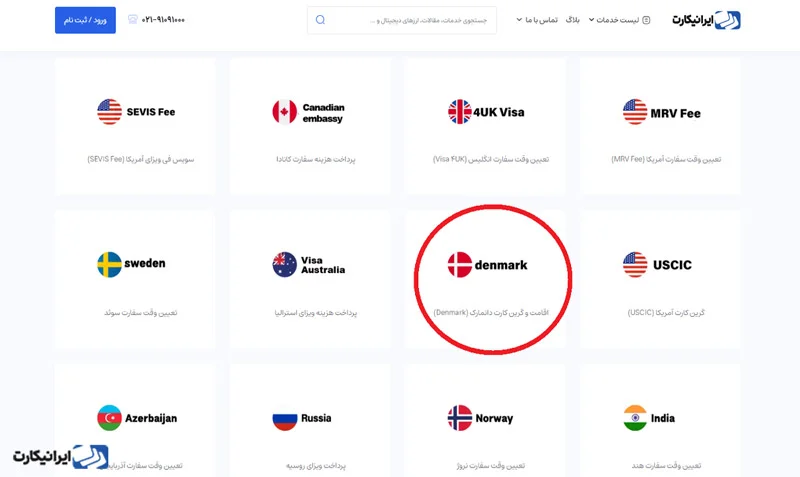Click the phone support icon in header
Screen dimensions: 800x477
pos(134,20)
